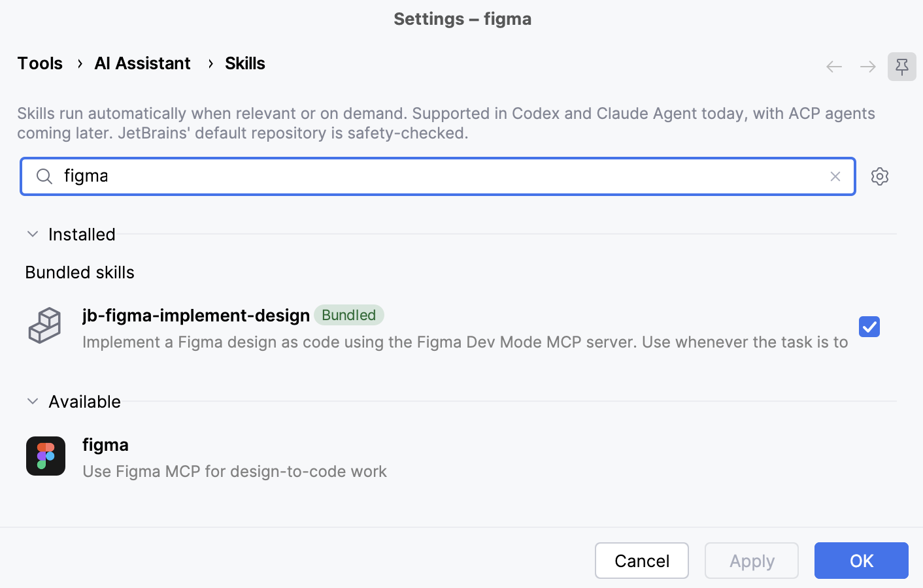Focus the skills search field
Screen dimensions: 923x588
tap(438, 176)
